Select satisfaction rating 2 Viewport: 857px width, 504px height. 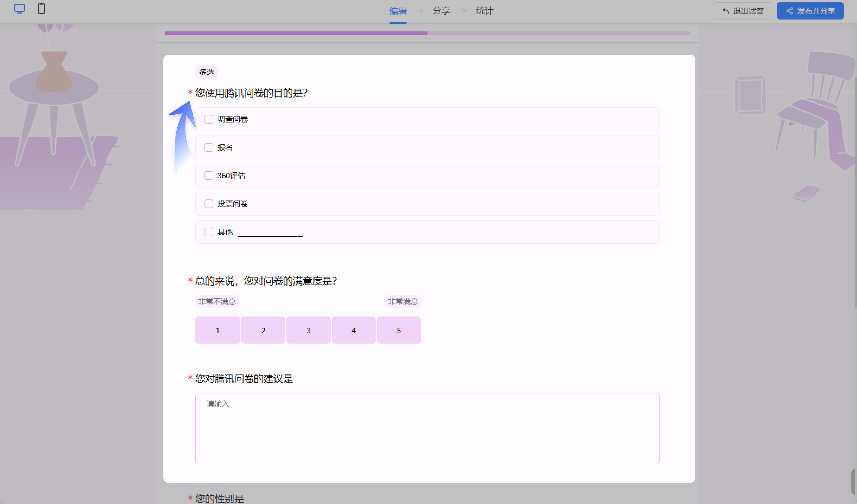(263, 330)
